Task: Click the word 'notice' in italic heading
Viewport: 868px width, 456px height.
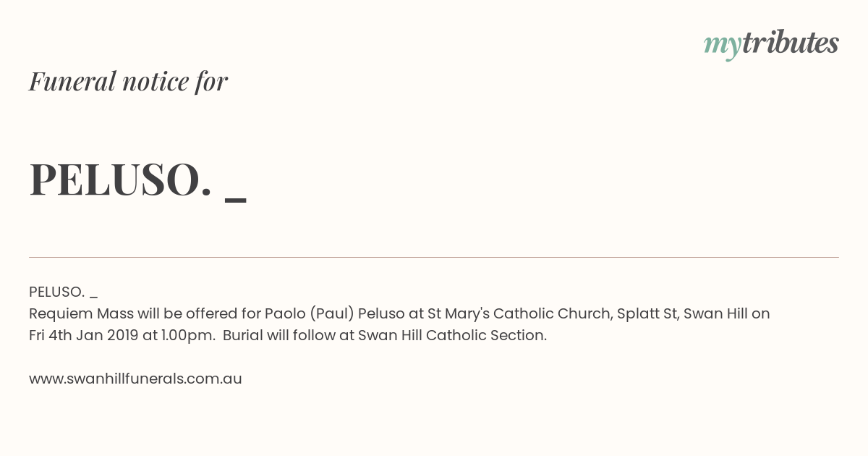Action: point(156,81)
